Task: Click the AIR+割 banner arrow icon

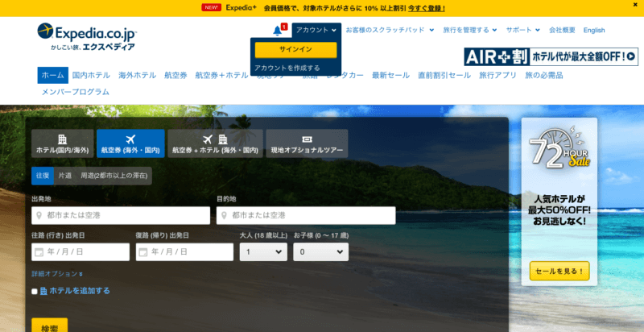Action: tap(630, 56)
